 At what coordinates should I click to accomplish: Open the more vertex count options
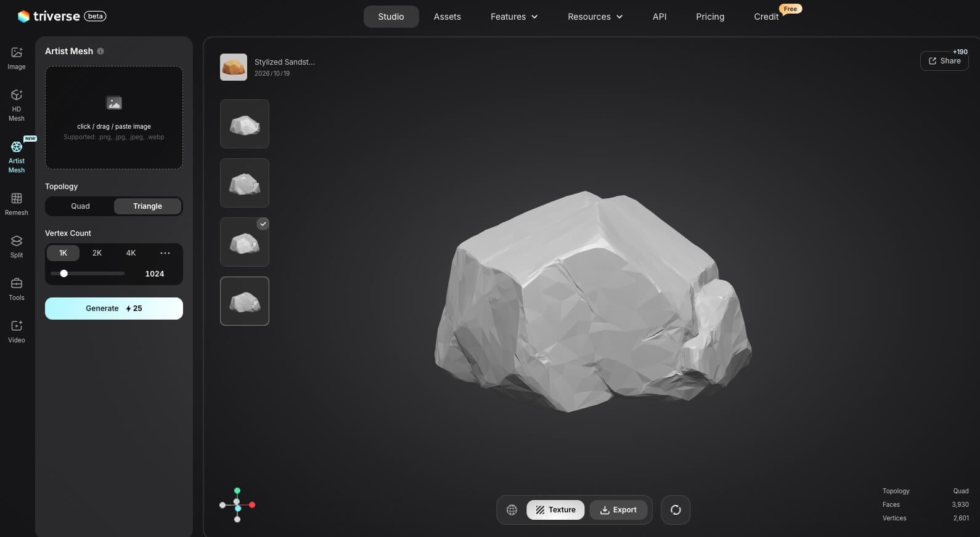[x=165, y=253]
